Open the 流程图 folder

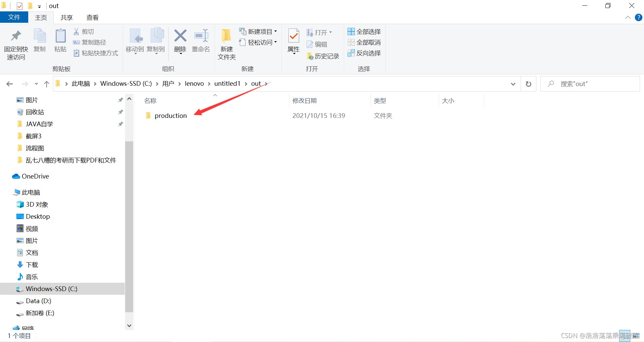pyautogui.click(x=35, y=148)
